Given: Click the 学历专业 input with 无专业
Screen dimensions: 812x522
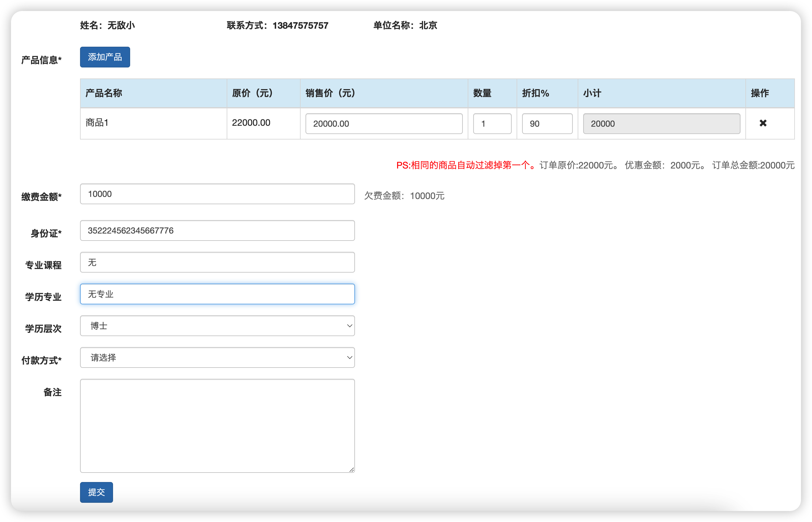Looking at the screenshot, I should click(218, 294).
